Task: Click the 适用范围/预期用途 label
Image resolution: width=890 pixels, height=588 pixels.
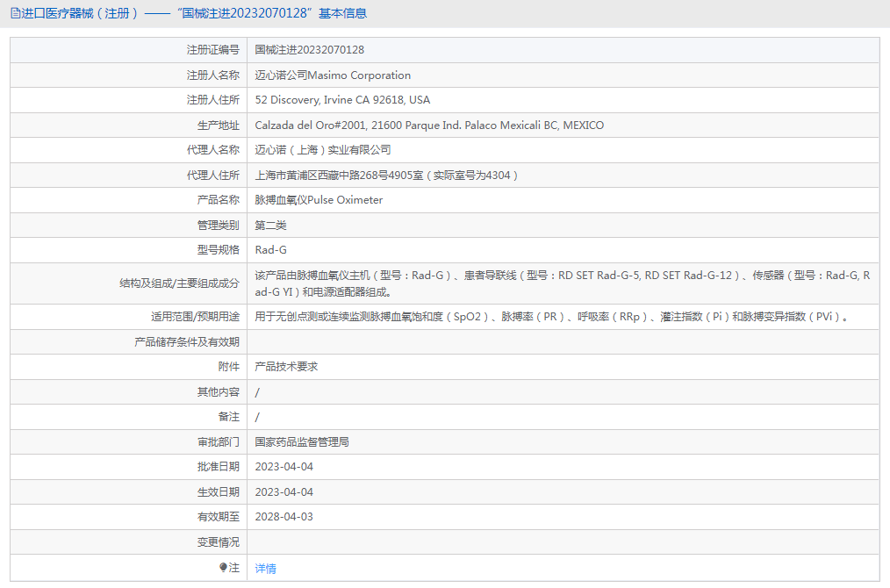Action: click(x=195, y=317)
